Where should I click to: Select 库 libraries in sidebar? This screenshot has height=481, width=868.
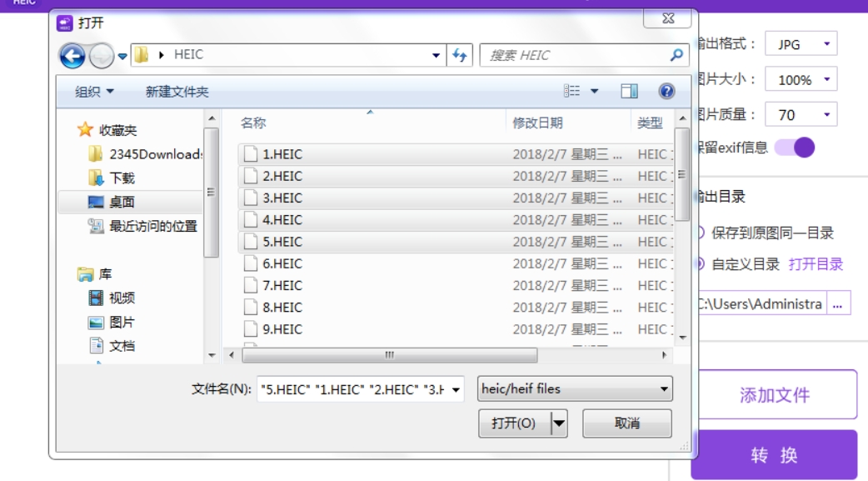tap(94, 273)
